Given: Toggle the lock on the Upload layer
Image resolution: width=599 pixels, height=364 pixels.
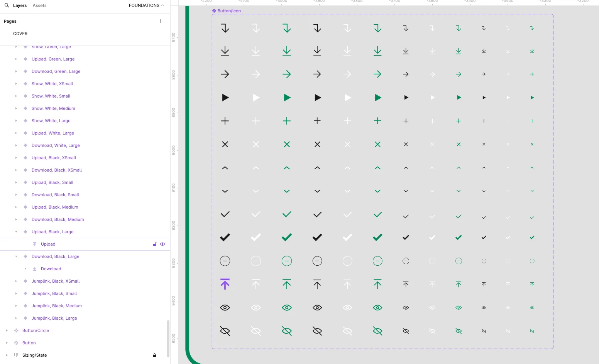Looking at the screenshot, I should [x=155, y=244].
